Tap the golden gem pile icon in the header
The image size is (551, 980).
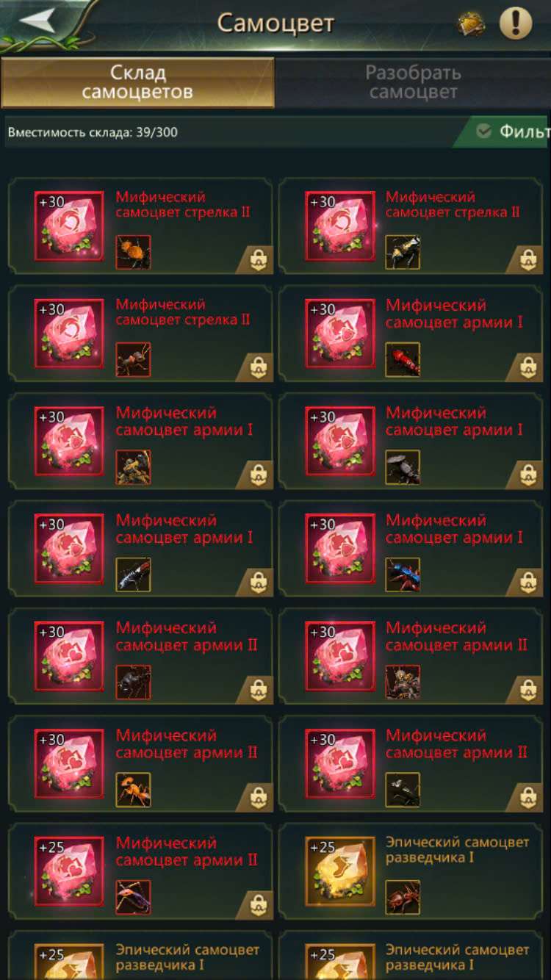pos(472,24)
